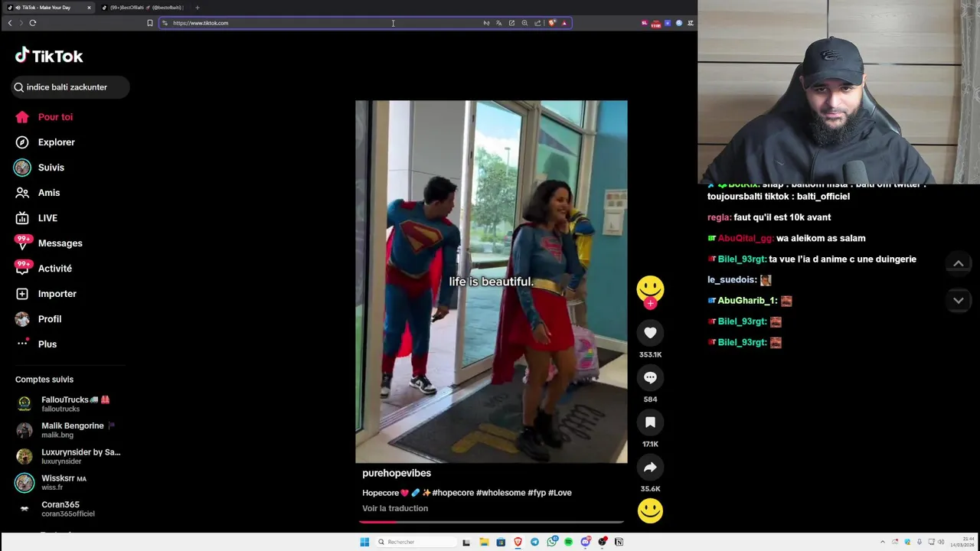This screenshot has height=551, width=980.
Task: Open a new browser tab
Action: (198, 8)
